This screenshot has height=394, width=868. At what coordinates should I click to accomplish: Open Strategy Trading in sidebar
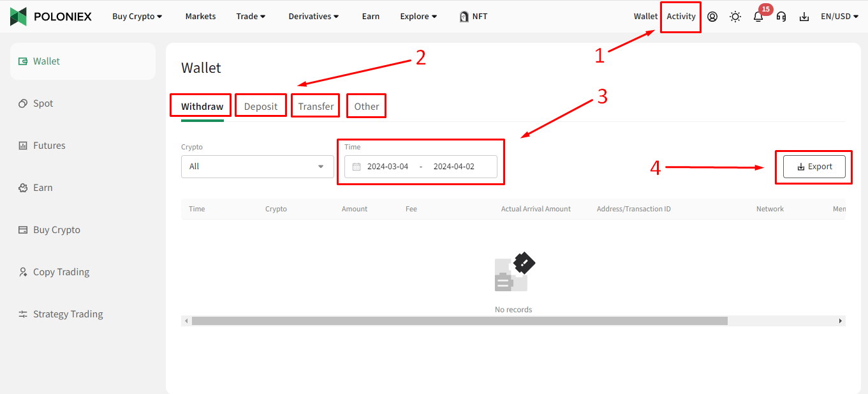click(x=68, y=314)
